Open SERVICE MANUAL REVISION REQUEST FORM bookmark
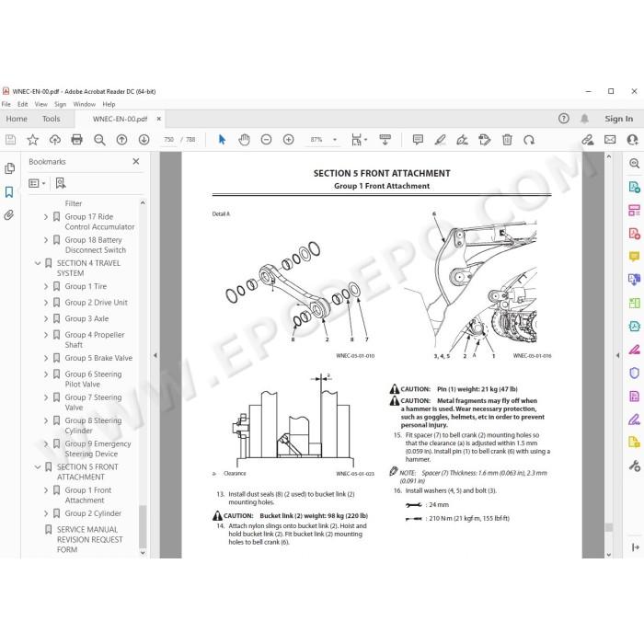The height and width of the screenshot is (644, 644). point(89,539)
